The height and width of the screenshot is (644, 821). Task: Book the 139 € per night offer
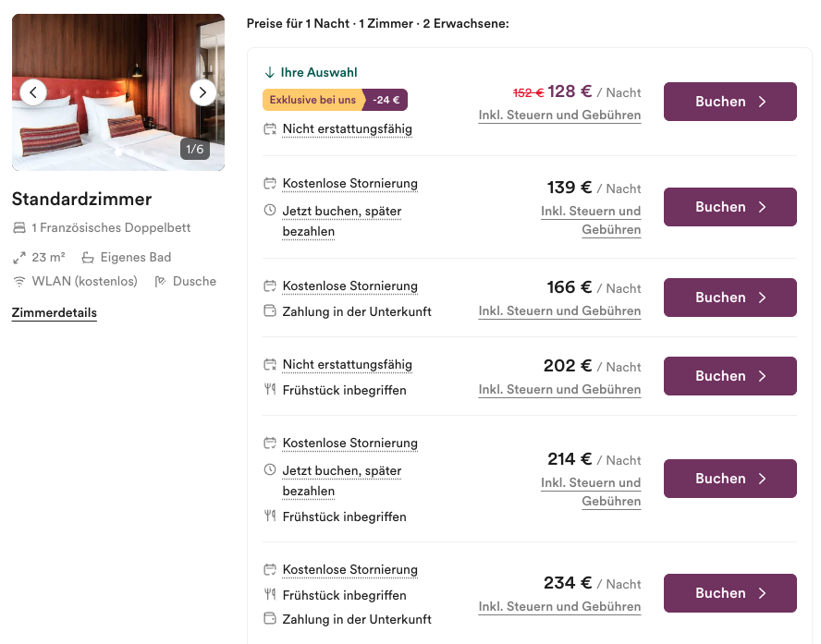click(x=729, y=207)
